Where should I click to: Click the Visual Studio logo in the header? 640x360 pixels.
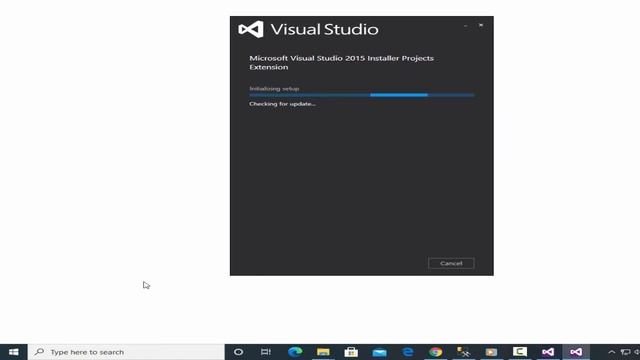(x=251, y=29)
